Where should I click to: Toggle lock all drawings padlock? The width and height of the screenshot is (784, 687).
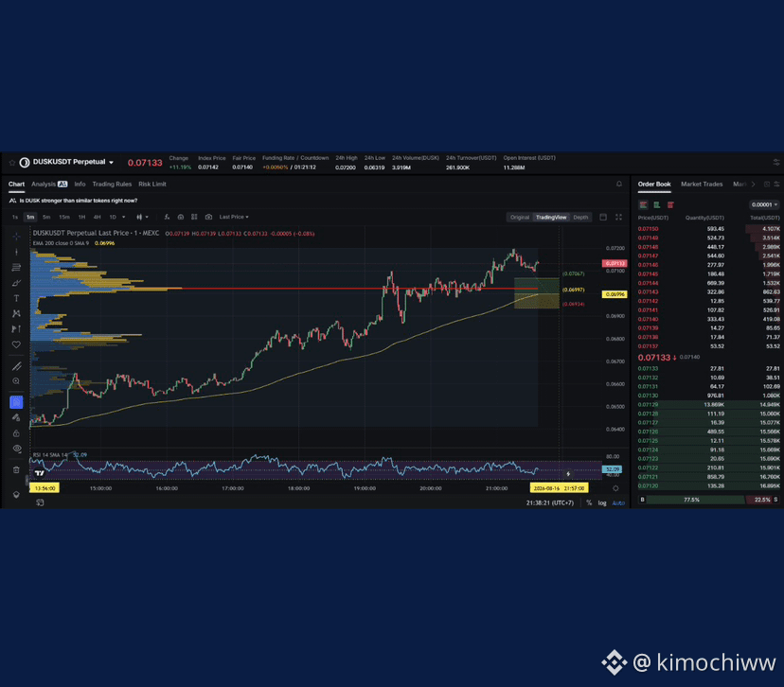pyautogui.click(x=16, y=433)
